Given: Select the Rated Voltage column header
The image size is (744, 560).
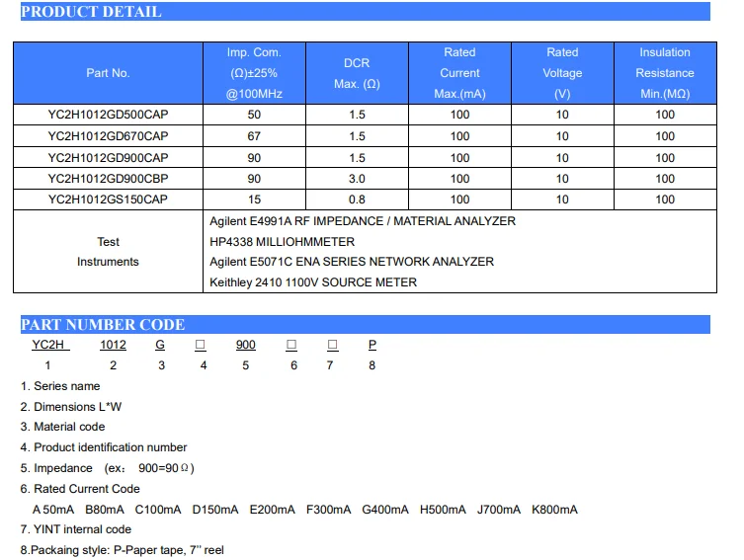Looking at the screenshot, I should pos(562,73).
